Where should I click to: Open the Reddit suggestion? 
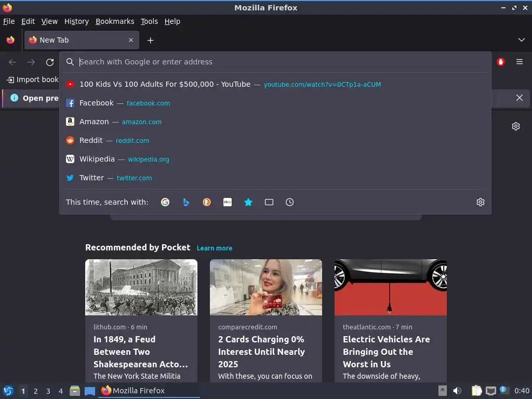275,140
